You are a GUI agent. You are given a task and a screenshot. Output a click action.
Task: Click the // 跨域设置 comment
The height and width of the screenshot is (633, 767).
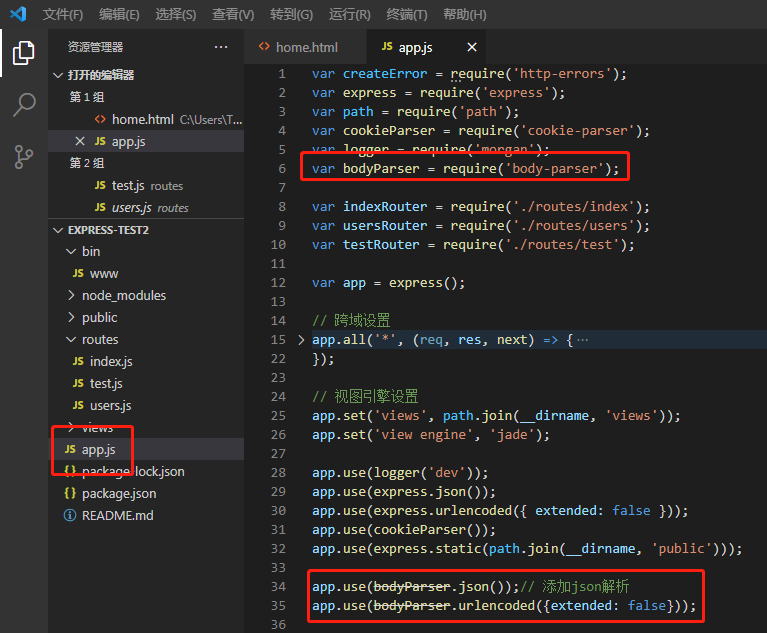click(x=351, y=320)
